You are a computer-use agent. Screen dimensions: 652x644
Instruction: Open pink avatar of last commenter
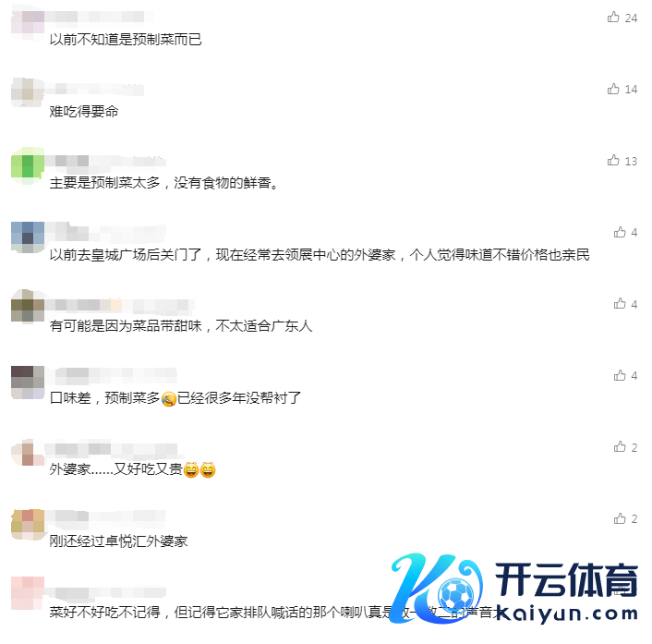click(28, 593)
